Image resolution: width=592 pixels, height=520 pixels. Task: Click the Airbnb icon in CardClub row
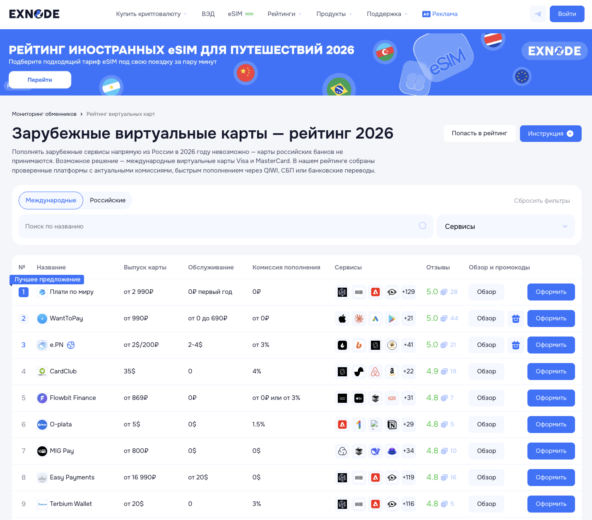coord(375,372)
